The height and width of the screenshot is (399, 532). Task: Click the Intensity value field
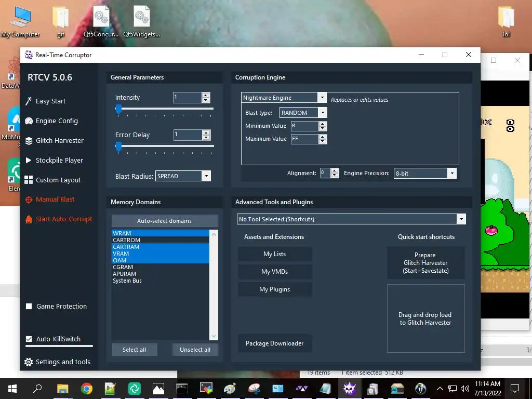[188, 98]
